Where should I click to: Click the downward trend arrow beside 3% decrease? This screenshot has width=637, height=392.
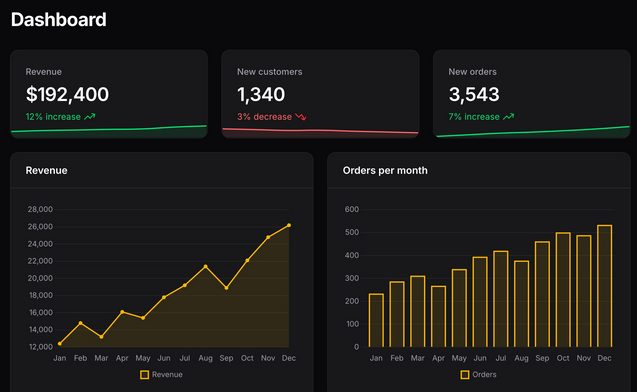(x=301, y=117)
